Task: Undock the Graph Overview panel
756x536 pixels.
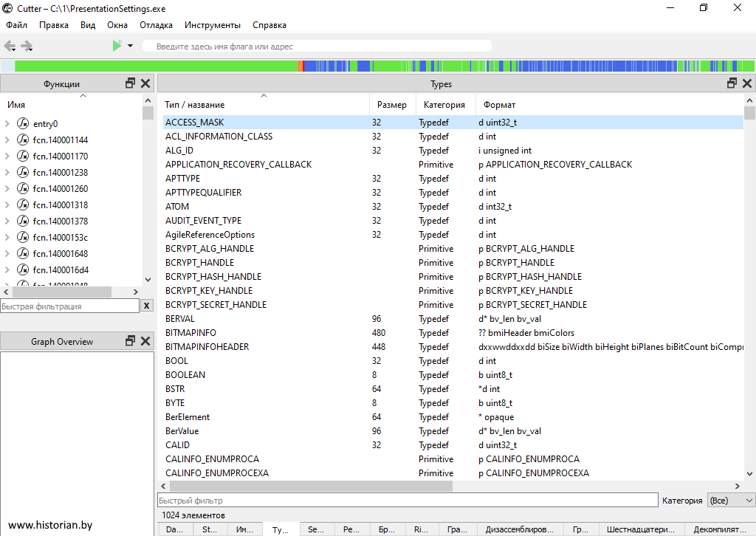Action: (131, 341)
